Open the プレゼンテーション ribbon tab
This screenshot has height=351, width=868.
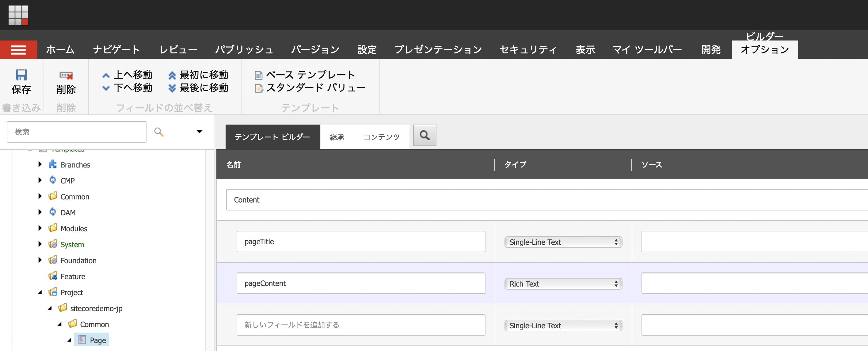pos(438,50)
